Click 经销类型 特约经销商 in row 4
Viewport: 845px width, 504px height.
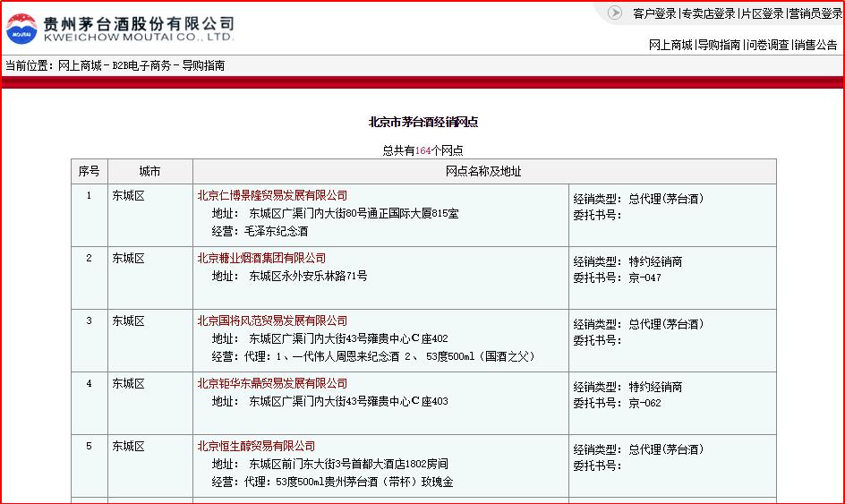click(627, 387)
